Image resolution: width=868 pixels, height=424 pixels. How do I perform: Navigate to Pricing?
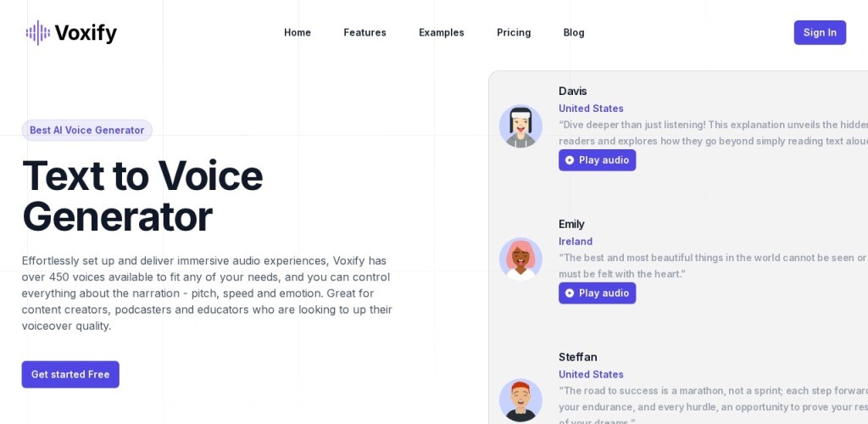coord(514,33)
